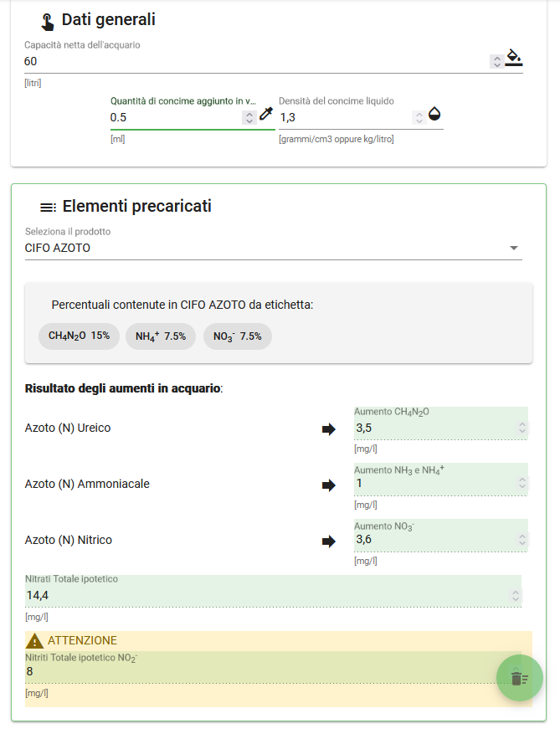Click the paint bucket fill icon

tap(513, 58)
